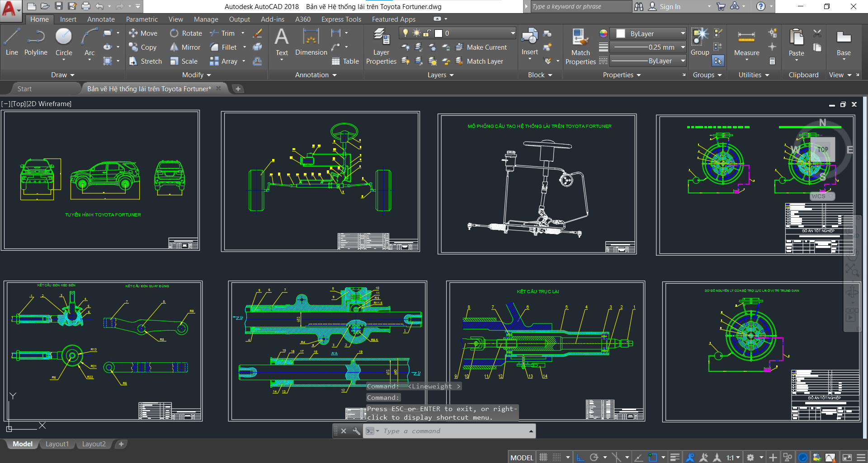Choose the Array tool

tap(223, 61)
